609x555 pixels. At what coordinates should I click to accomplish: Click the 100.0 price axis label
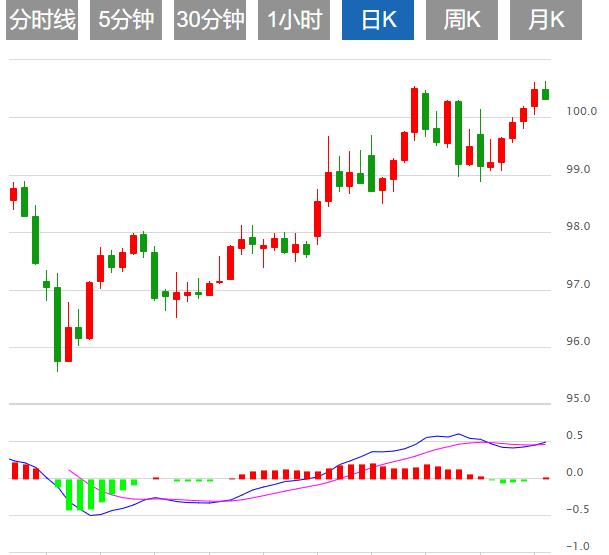[579, 111]
